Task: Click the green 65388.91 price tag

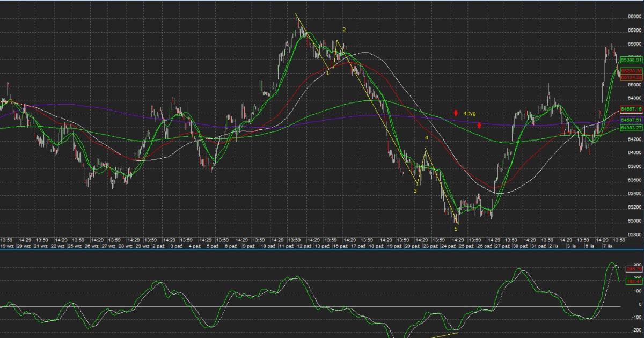Action: (632, 60)
